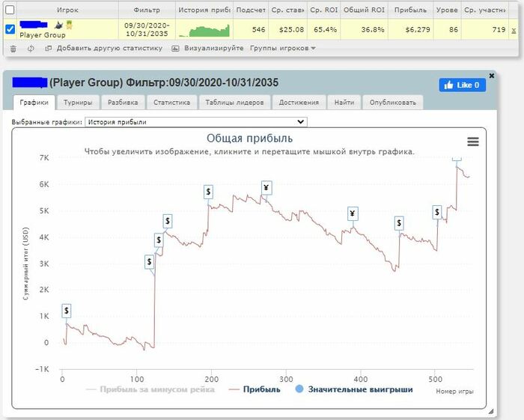524x420 pixels.
Task: Click the Фильтр column header
Action: (147, 10)
